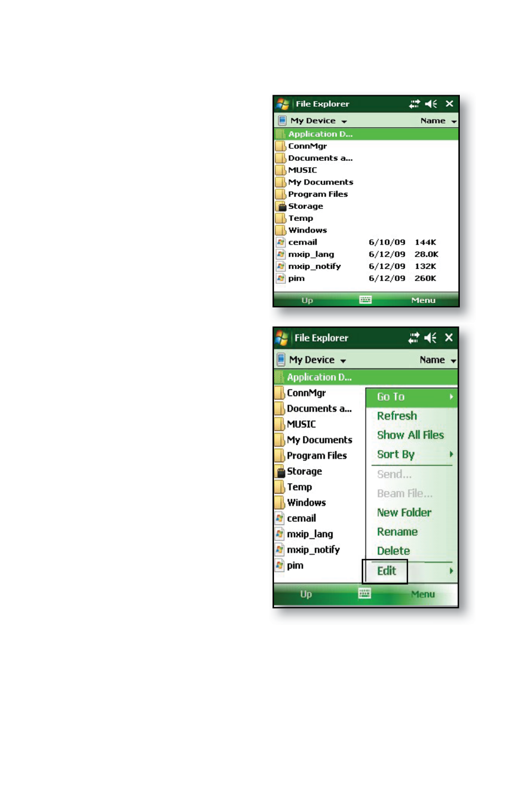
Task: Open Name sort dropdown in lower window
Action: pyautogui.click(x=438, y=360)
